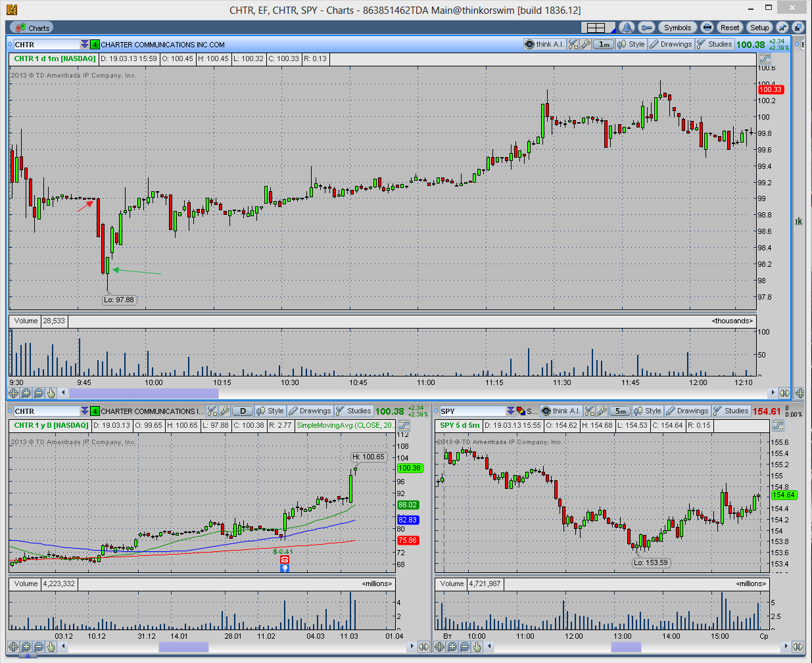Click the Charts tab
812x663 pixels.
click(x=31, y=28)
